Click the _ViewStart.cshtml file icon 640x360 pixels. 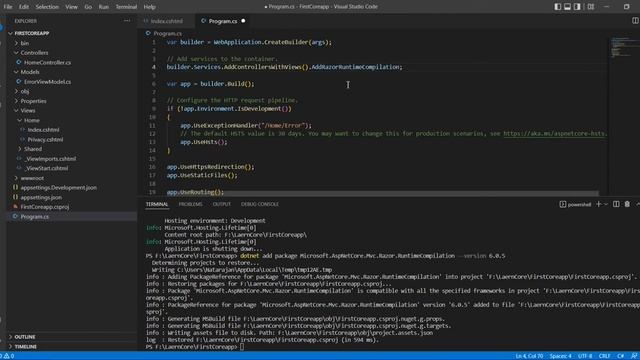coord(19,168)
